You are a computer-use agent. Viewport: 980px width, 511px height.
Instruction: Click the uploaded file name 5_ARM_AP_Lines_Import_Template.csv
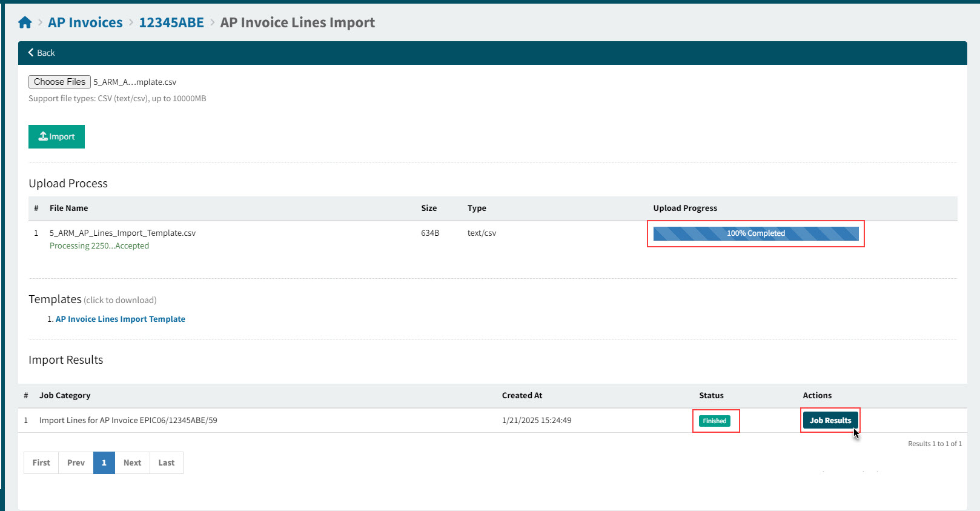pyautogui.click(x=122, y=233)
